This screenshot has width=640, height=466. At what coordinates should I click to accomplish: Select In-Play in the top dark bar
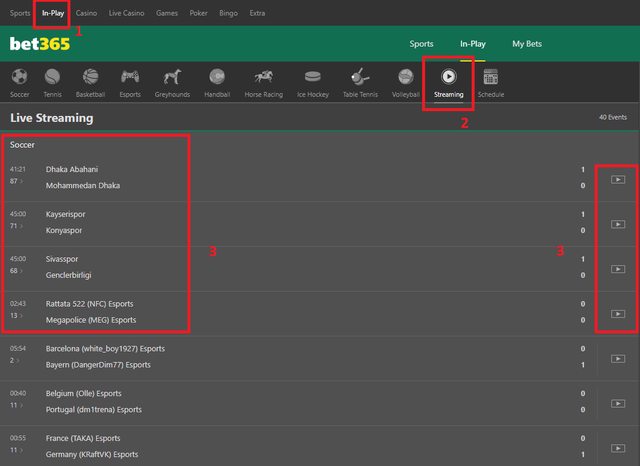coord(53,13)
